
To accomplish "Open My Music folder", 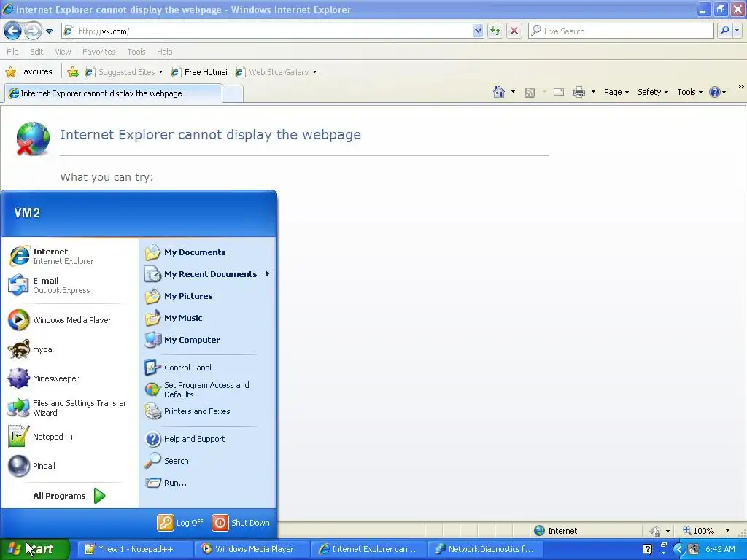I will 207,318.
